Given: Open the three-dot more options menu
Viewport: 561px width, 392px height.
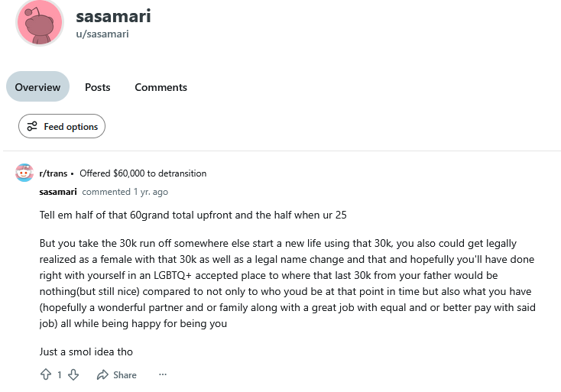Looking at the screenshot, I should pyautogui.click(x=162, y=374).
